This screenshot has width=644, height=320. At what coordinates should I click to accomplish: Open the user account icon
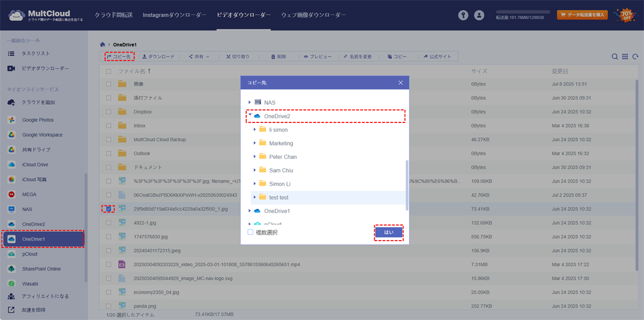479,16
